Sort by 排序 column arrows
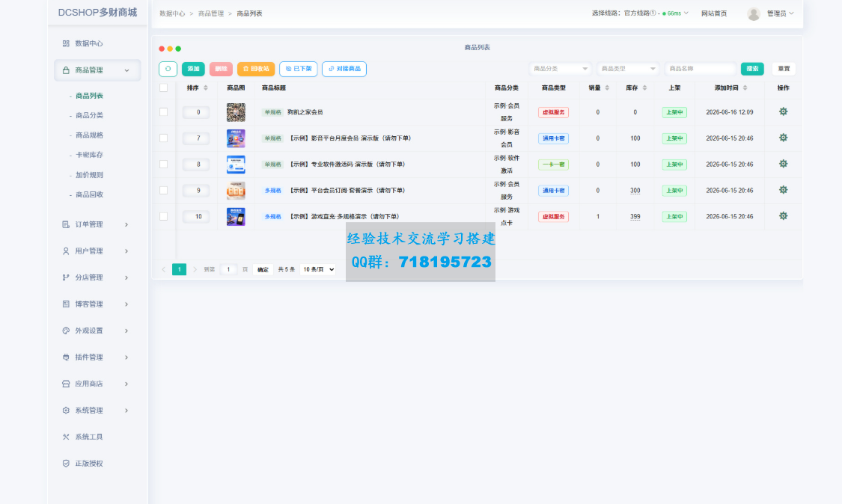 tap(206, 88)
